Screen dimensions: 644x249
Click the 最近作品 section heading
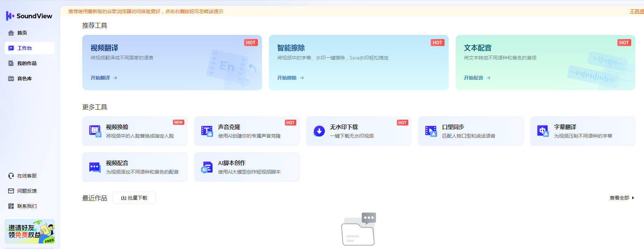pos(95,198)
